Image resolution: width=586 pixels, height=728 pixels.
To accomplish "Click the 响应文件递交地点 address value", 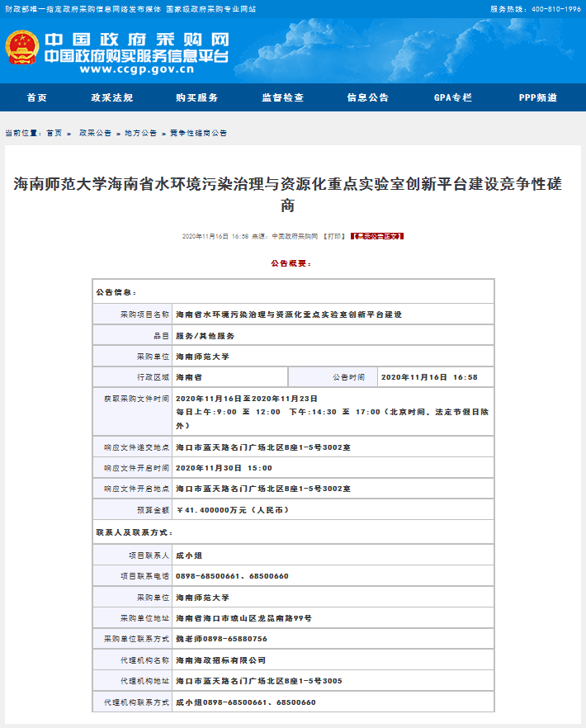I will [x=263, y=447].
